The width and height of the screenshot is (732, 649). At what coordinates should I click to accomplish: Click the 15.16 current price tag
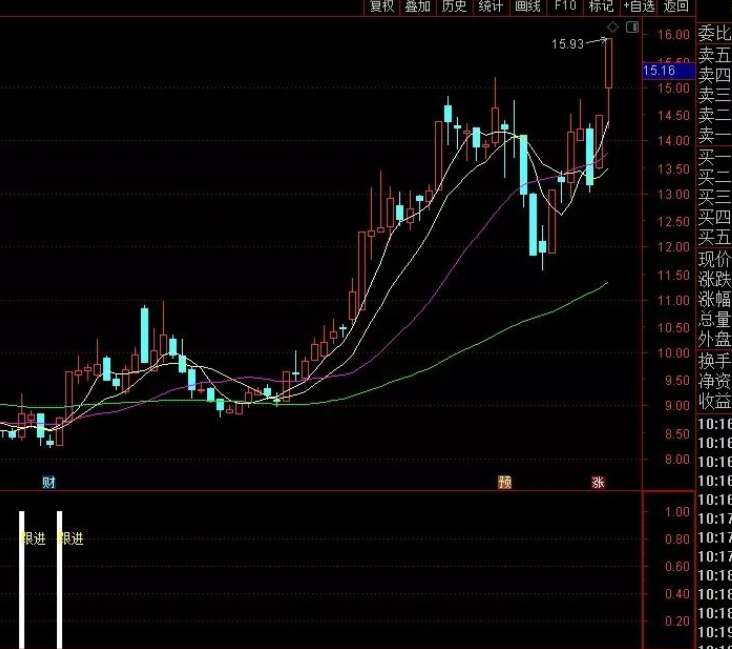click(669, 71)
